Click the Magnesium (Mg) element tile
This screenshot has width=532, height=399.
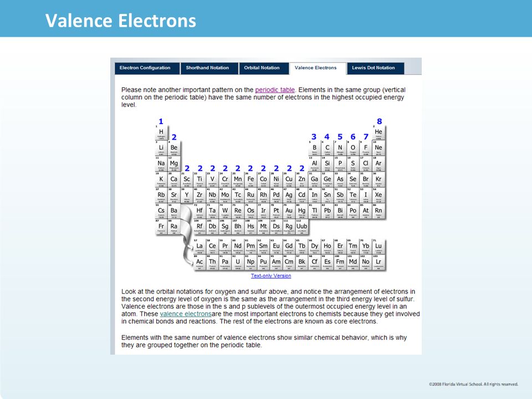[x=174, y=163]
